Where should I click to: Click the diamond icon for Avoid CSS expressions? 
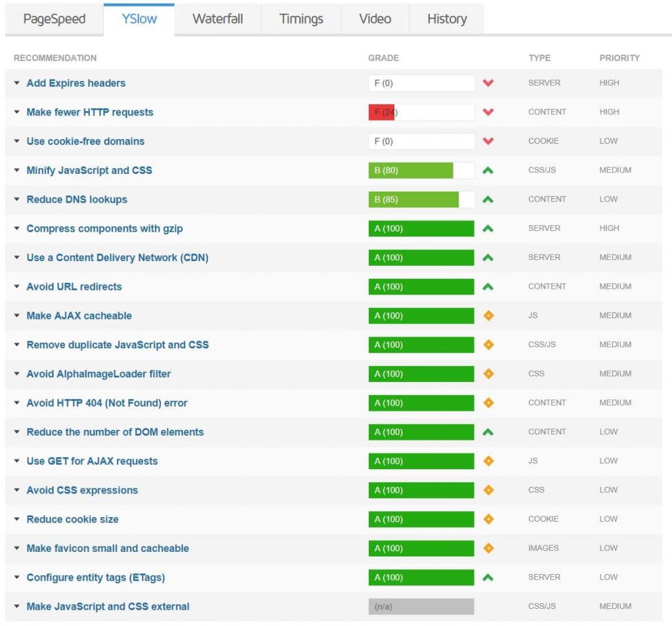click(489, 490)
